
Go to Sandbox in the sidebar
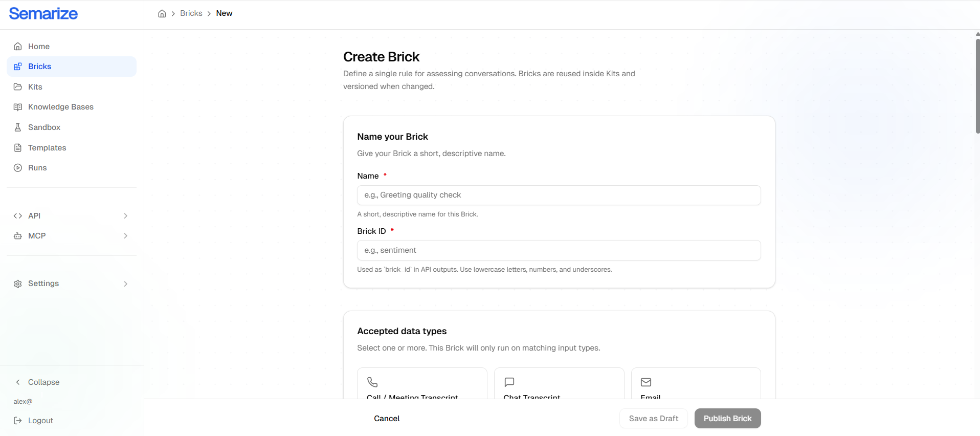pos(44,127)
